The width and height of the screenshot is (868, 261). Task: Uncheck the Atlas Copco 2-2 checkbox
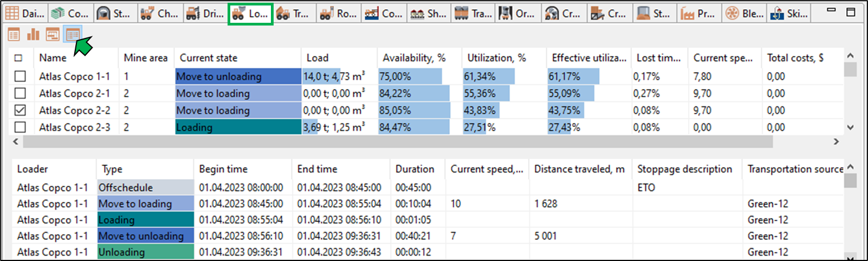click(20, 110)
